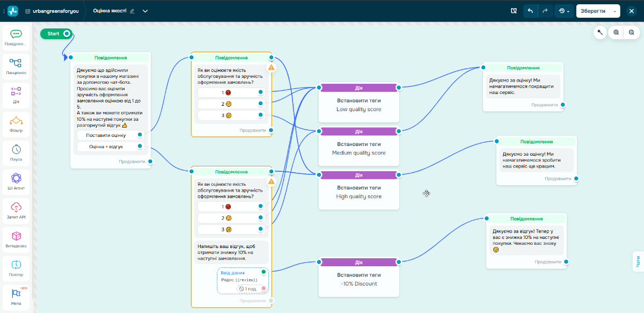Open the version history dropdown
Viewport: 644px width, 313px height.
click(563, 11)
